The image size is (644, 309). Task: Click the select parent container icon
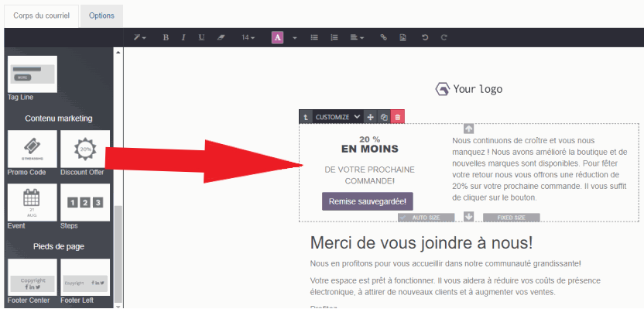coord(306,117)
